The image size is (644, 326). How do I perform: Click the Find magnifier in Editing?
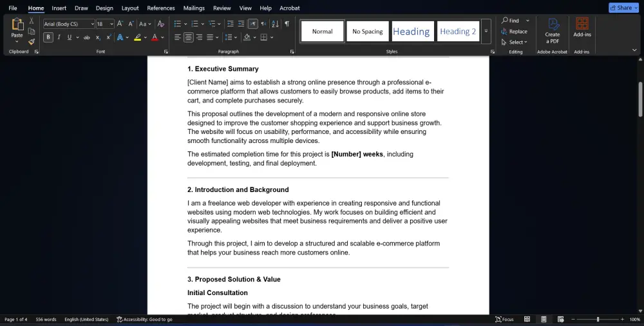510,21
